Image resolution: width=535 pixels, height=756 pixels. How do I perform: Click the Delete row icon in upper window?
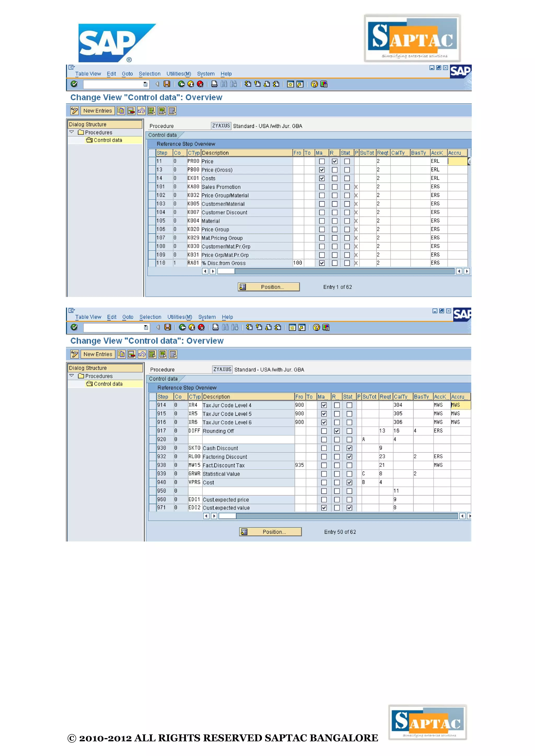[x=131, y=111]
